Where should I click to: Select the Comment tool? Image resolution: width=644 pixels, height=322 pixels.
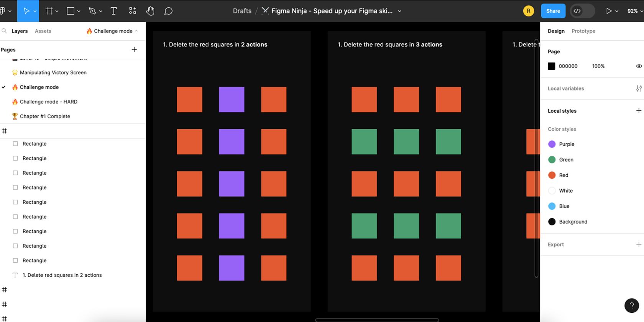[x=168, y=11]
